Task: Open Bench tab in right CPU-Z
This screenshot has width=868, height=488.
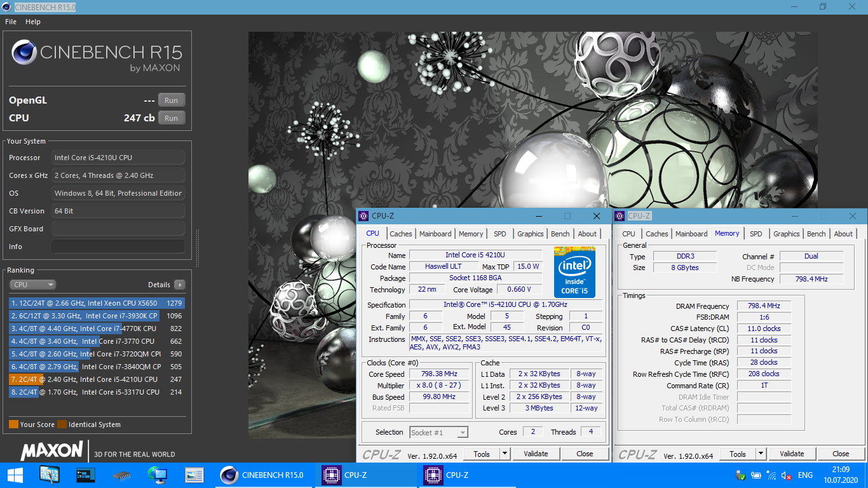Action: [817, 234]
